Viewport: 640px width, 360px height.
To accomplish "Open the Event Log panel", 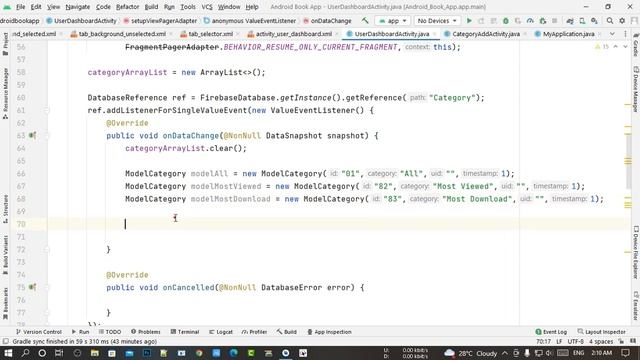I will [x=551, y=332].
